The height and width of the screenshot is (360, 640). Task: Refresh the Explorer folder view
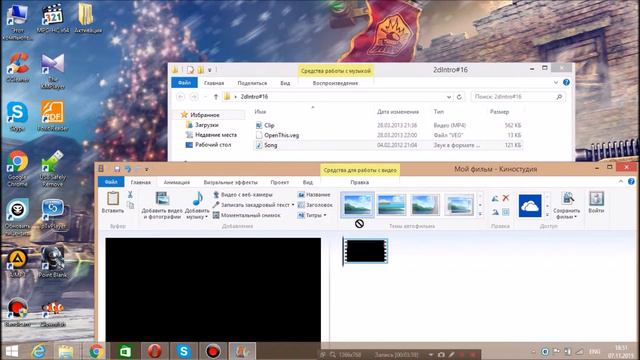click(x=459, y=97)
